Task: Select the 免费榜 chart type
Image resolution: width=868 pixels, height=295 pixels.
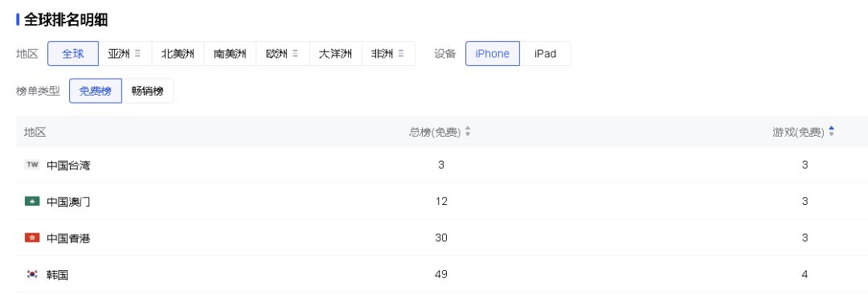Action: pos(95,91)
